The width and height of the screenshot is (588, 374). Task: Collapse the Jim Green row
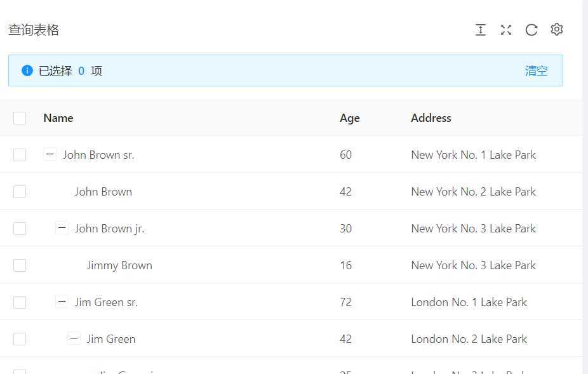[x=74, y=338]
